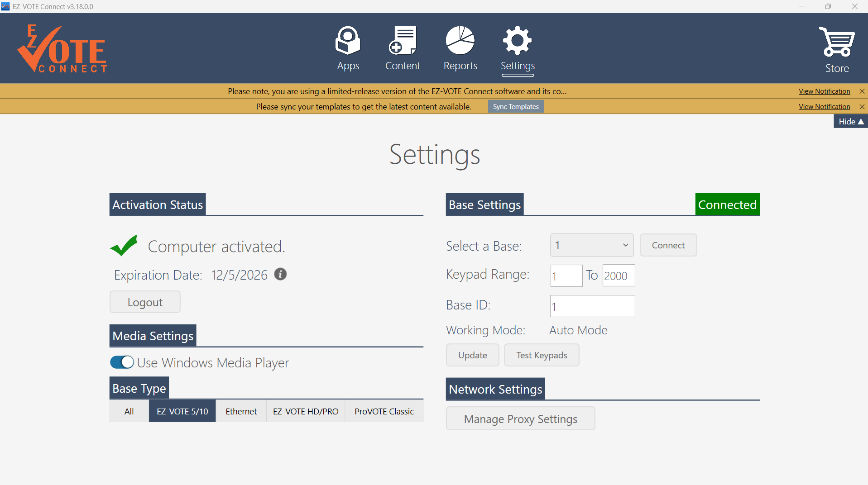The image size is (868, 485).
Task: Click the EZ-VOTE Connect logo
Action: [x=62, y=48]
